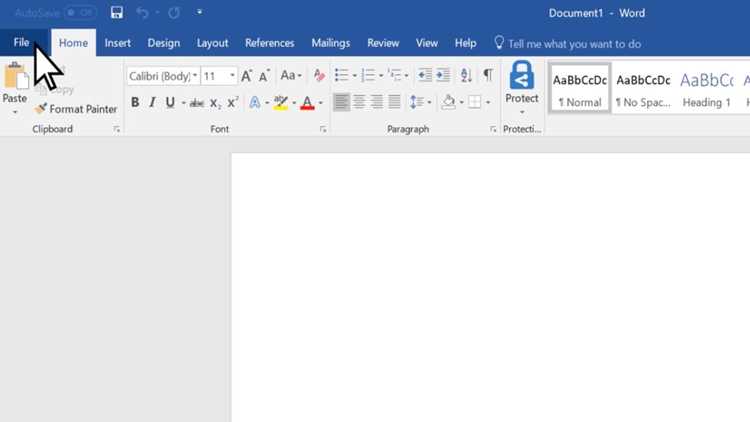Open the Layout tab
The width and height of the screenshot is (750, 422).
[x=212, y=43]
